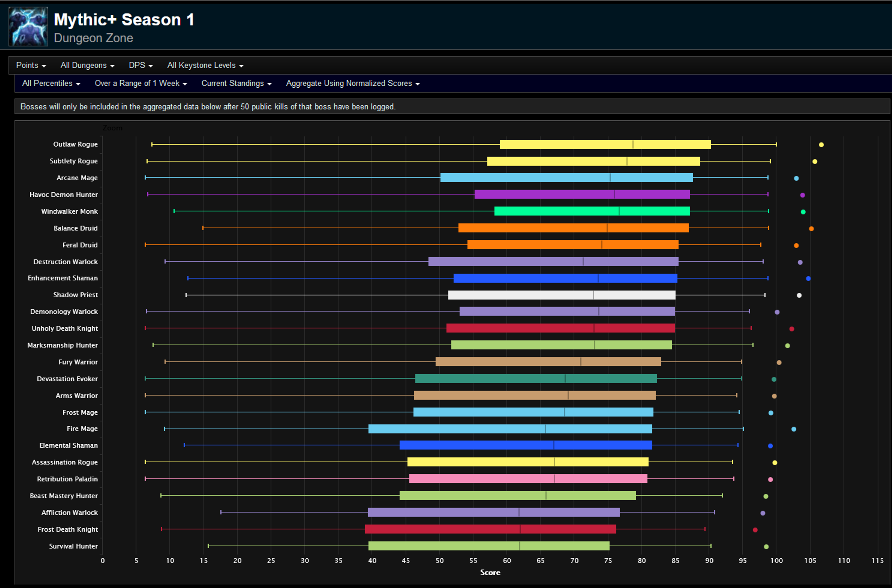Image resolution: width=892 pixels, height=588 pixels.
Task: Click the faint Zoom label above chart
Action: click(x=112, y=128)
